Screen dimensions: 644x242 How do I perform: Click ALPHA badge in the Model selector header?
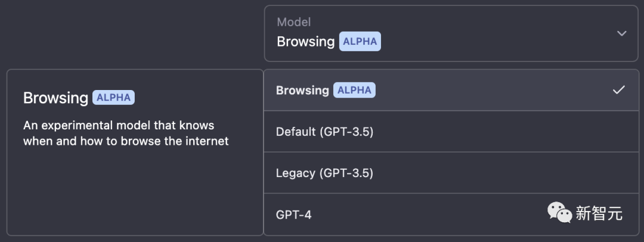tap(360, 42)
